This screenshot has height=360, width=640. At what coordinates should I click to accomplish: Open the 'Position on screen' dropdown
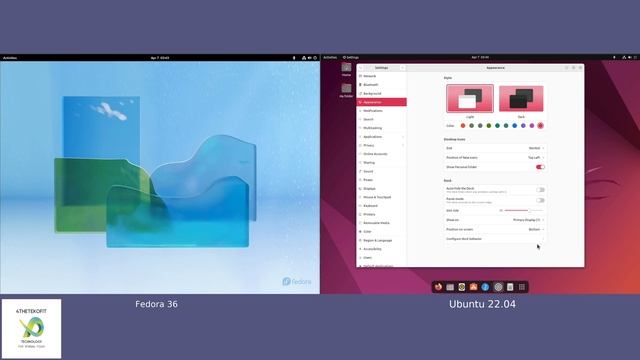(x=536, y=229)
